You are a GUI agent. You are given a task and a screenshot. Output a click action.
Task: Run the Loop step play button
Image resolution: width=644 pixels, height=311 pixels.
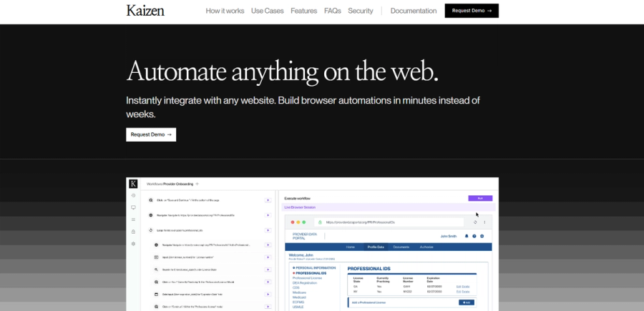[268, 231]
